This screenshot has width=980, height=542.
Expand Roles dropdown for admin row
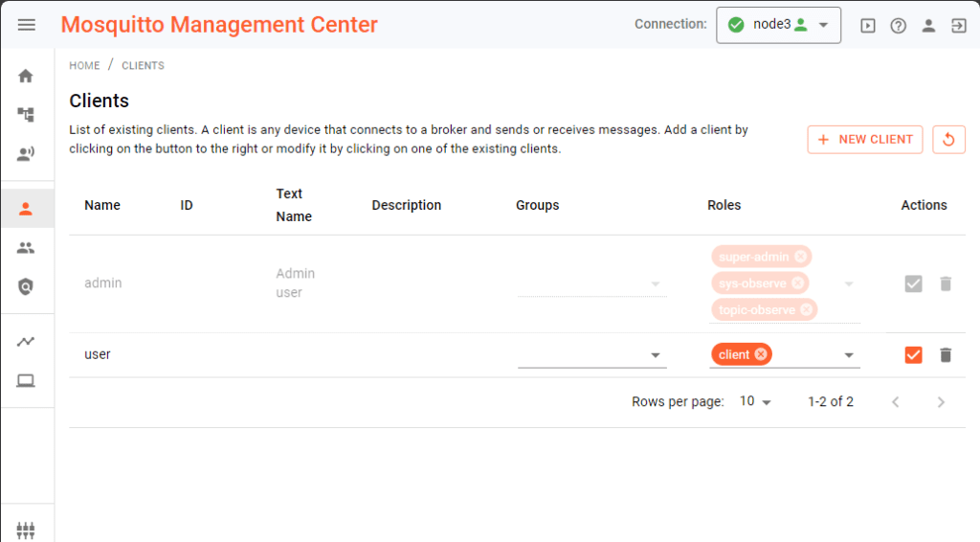849,283
